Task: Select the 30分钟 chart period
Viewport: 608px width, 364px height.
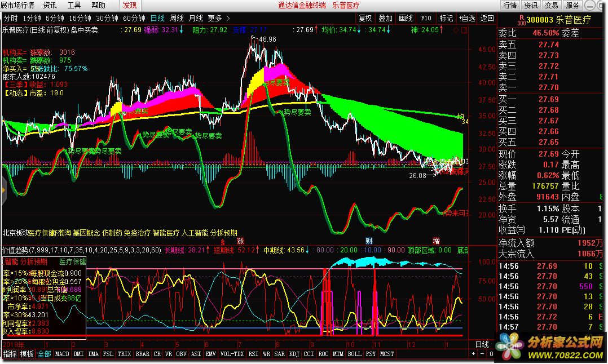Action: click(107, 18)
